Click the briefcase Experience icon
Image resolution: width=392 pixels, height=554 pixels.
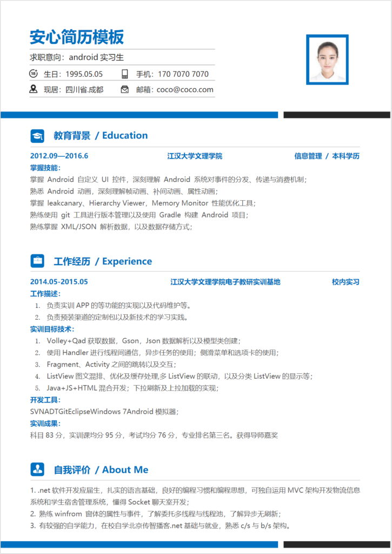tap(37, 261)
